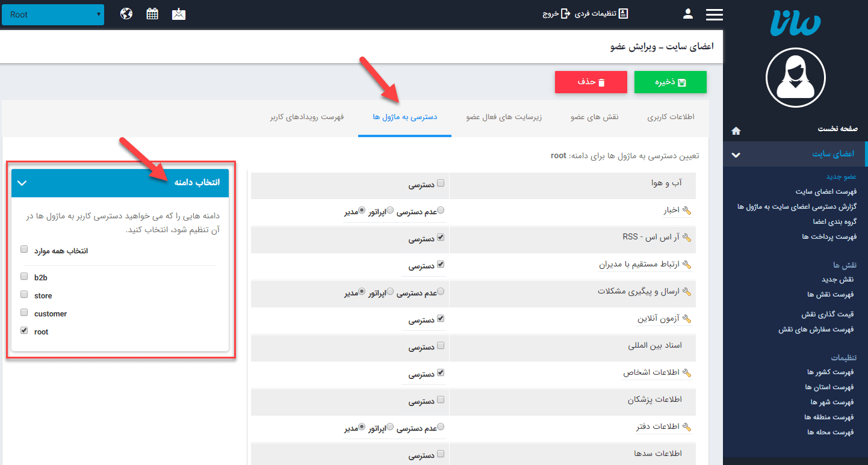The width and height of the screenshot is (868, 465).
Task: Check the b2b domain checkbox
Action: click(x=23, y=277)
